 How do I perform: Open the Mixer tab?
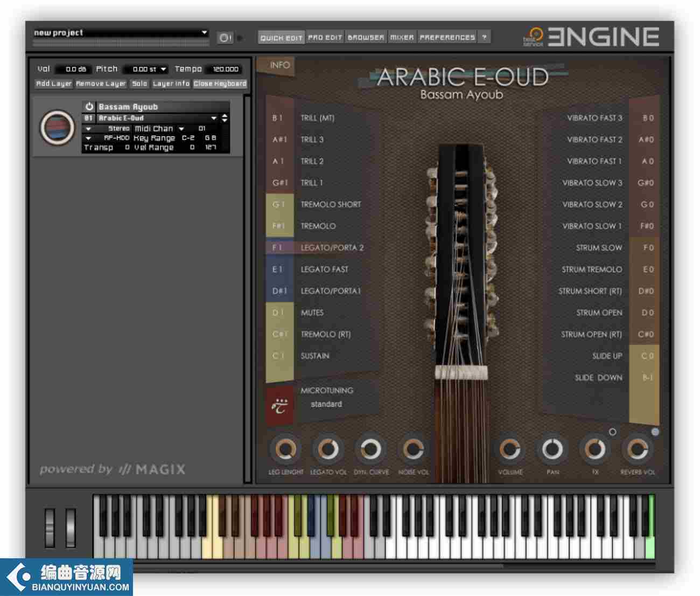pos(402,37)
